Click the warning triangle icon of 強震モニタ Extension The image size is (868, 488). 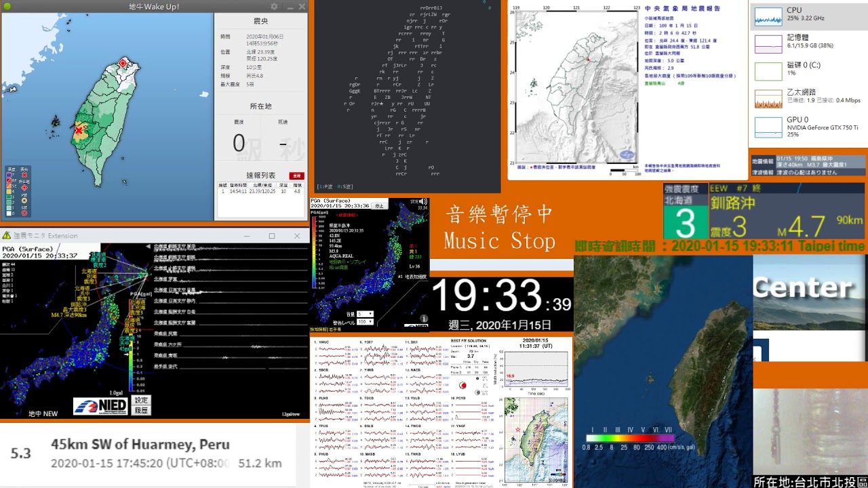tap(6, 236)
